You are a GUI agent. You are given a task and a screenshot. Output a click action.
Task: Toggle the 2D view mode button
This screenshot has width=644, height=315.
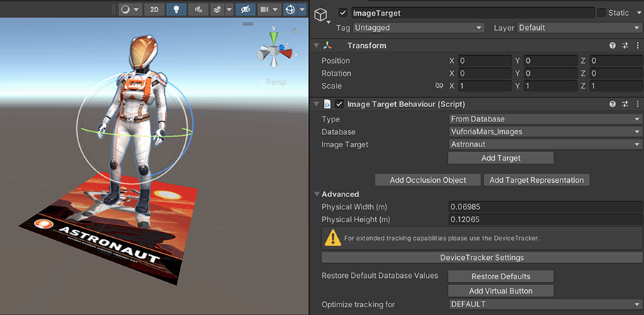click(x=153, y=10)
